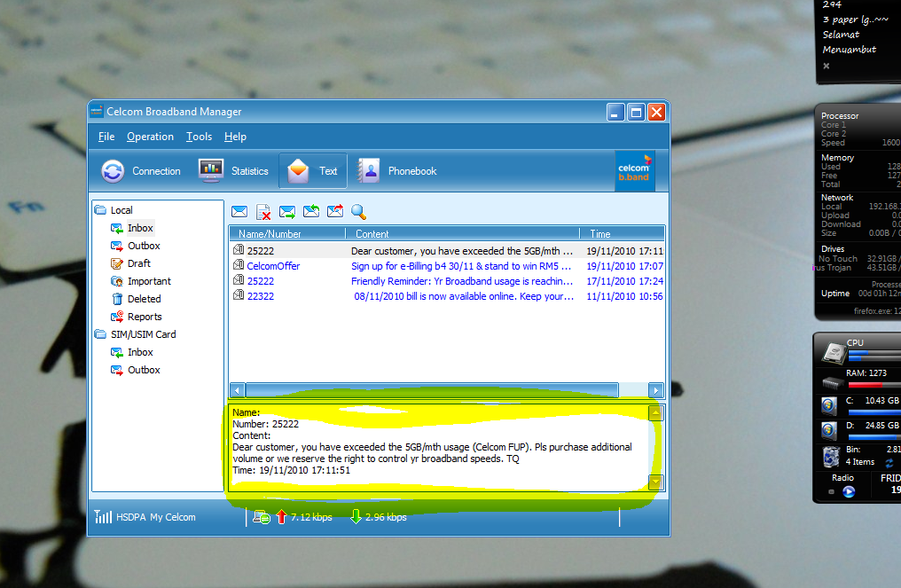This screenshot has height=588, width=901.
Task: Select Inbox under SIM/USIM Card
Action: 140,352
